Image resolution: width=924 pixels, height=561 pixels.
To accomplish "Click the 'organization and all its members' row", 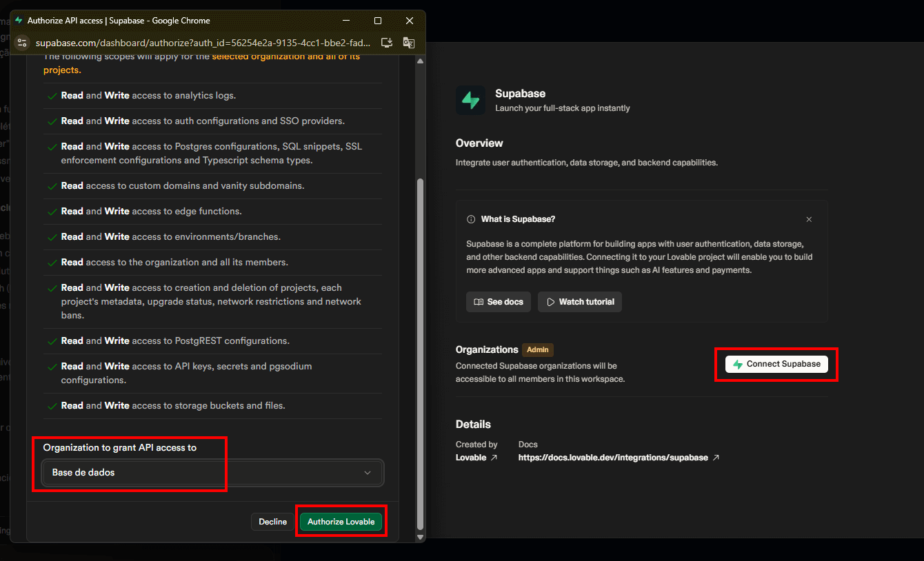I will (x=212, y=263).
